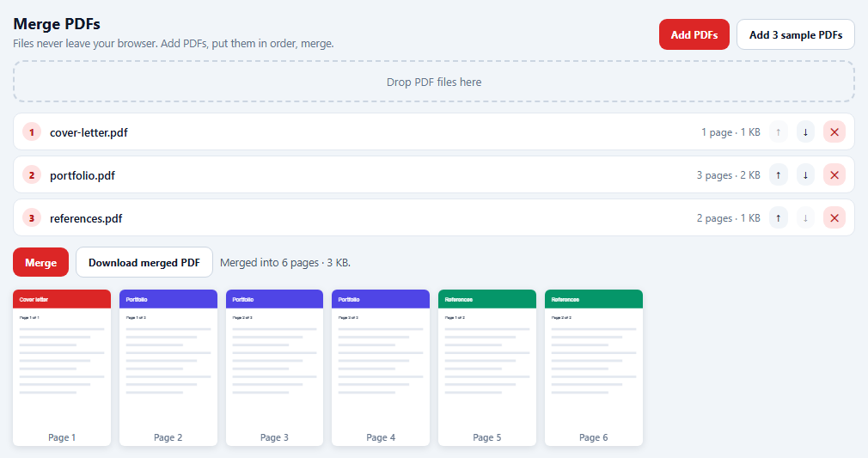Move references.pdf up one position
Viewport: 868px width, 458px height.
pyautogui.click(x=779, y=218)
